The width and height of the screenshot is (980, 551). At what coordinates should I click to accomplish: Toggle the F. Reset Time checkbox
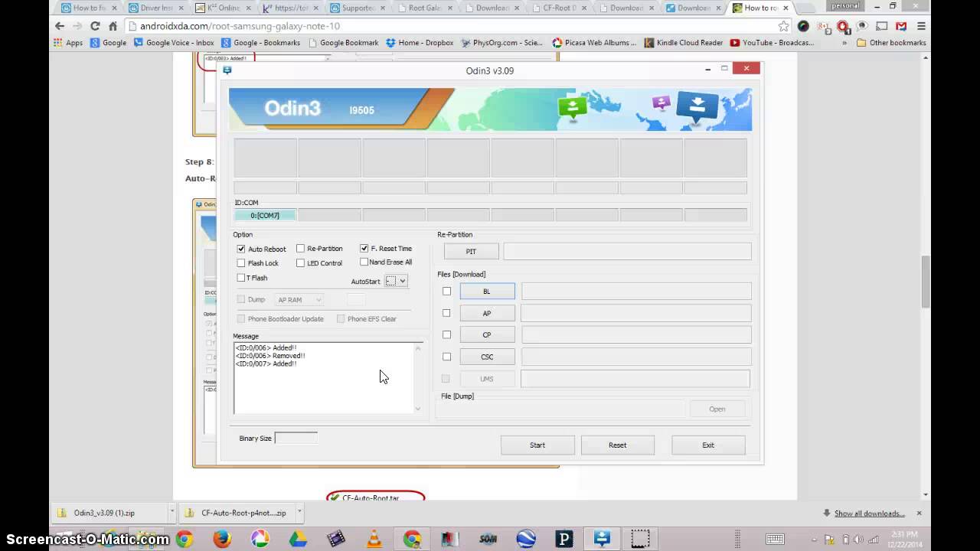click(364, 248)
